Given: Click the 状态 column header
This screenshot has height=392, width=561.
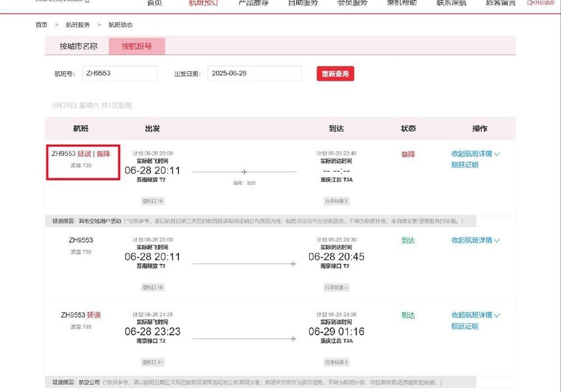Looking at the screenshot, I should 408,128.
